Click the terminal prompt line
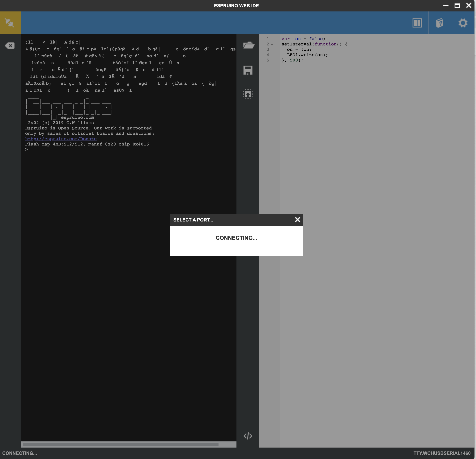The width and height of the screenshot is (476, 459). coord(27,149)
